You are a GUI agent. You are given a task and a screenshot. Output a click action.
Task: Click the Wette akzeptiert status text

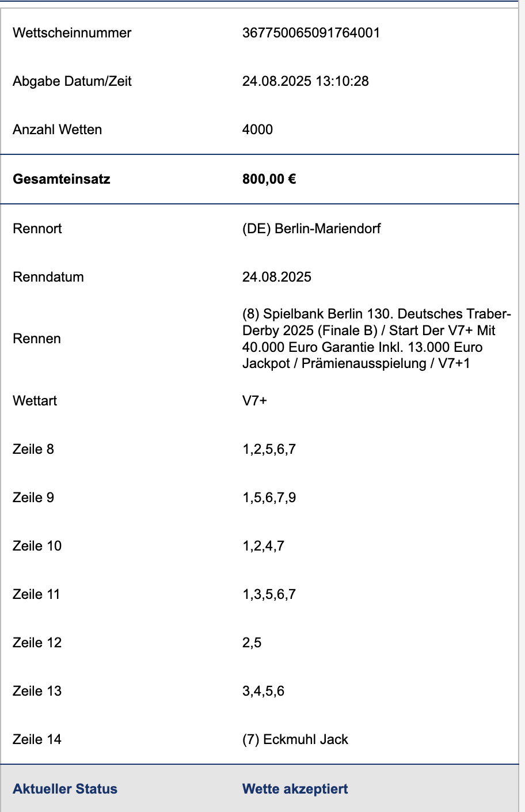pyautogui.click(x=295, y=789)
